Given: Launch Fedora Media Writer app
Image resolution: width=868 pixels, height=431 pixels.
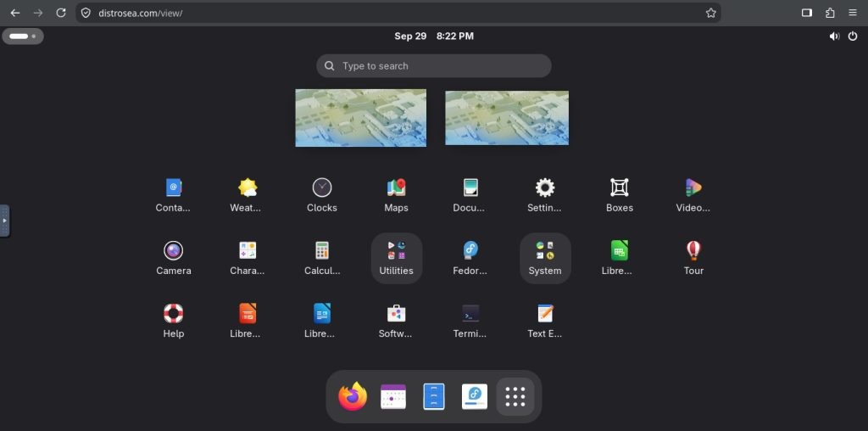Looking at the screenshot, I should [470, 258].
